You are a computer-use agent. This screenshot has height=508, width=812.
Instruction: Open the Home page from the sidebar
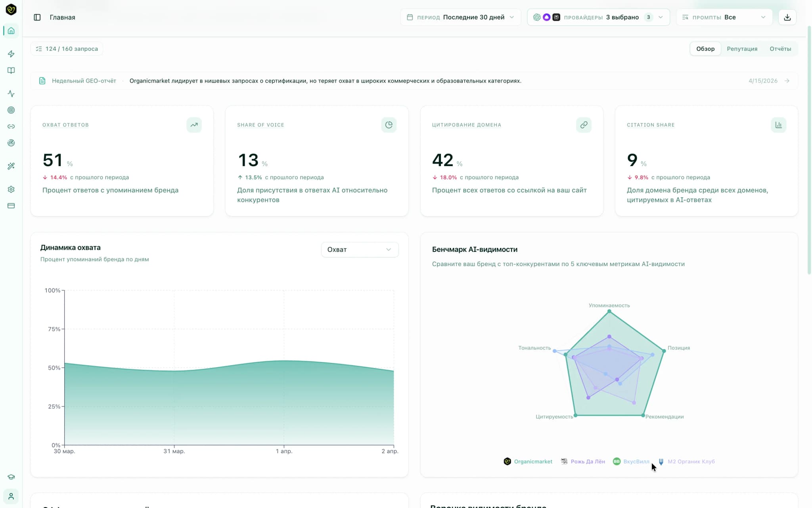point(11,31)
